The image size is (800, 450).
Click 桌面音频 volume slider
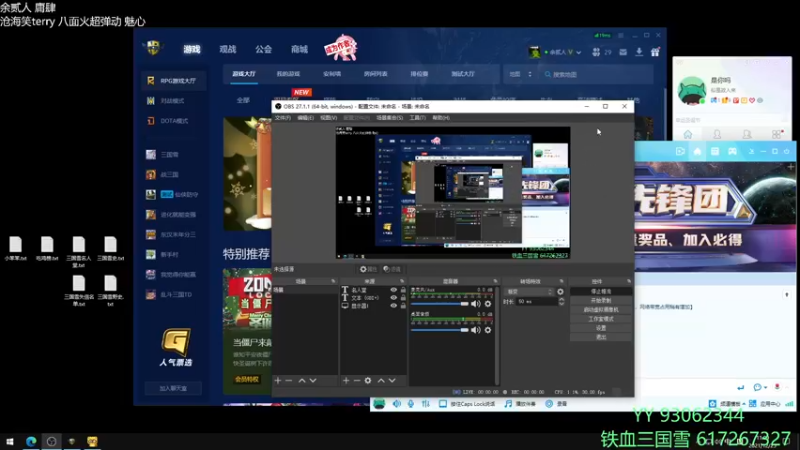tap(439, 330)
